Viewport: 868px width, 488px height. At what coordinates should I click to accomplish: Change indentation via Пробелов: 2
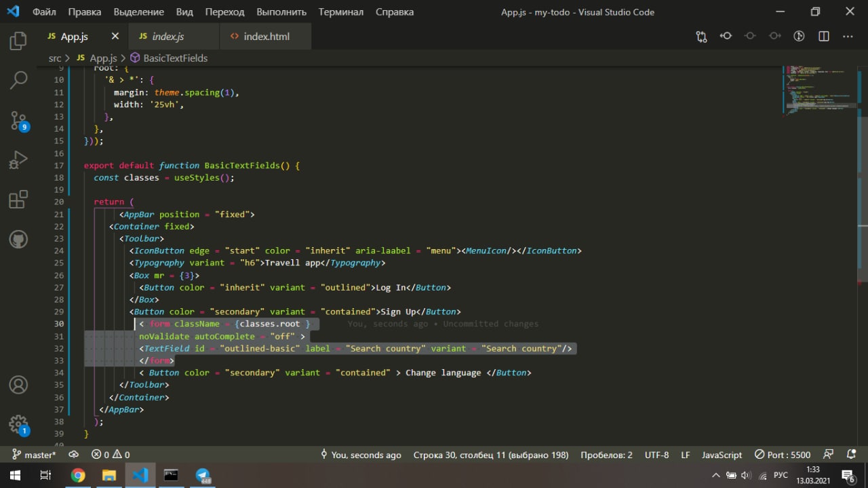[606, 455]
